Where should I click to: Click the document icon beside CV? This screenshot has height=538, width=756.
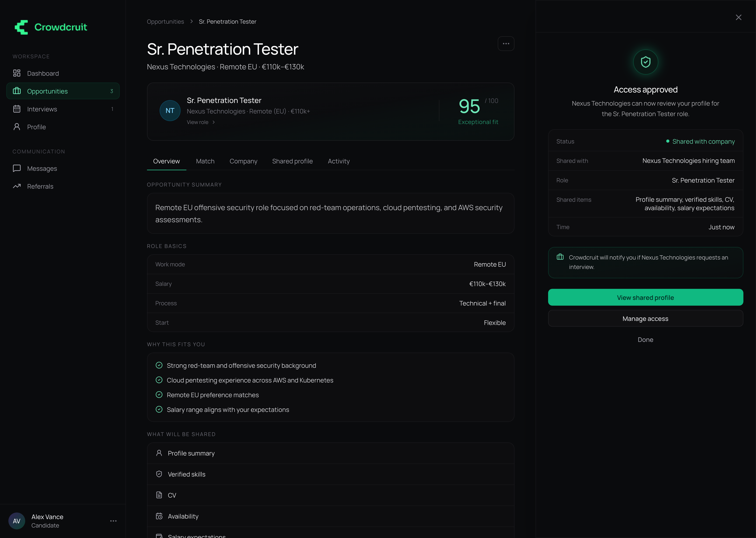coord(159,495)
